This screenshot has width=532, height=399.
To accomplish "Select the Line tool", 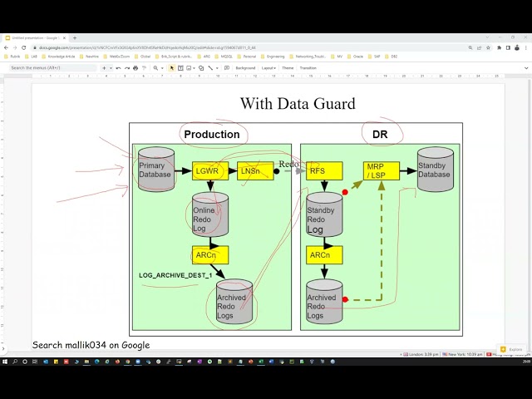I will click(x=210, y=68).
